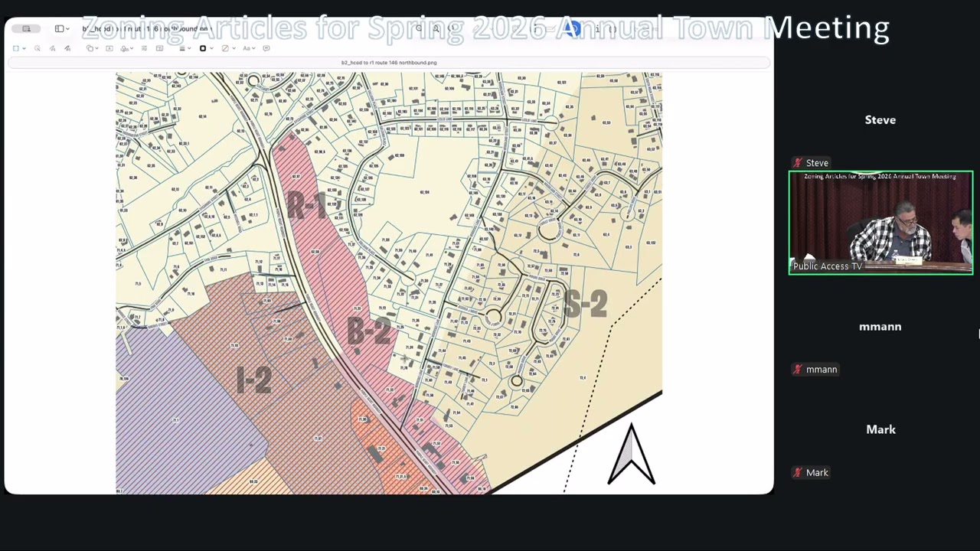The height and width of the screenshot is (551, 980).
Task: Open the Adjust Size tool
Action: (159, 48)
